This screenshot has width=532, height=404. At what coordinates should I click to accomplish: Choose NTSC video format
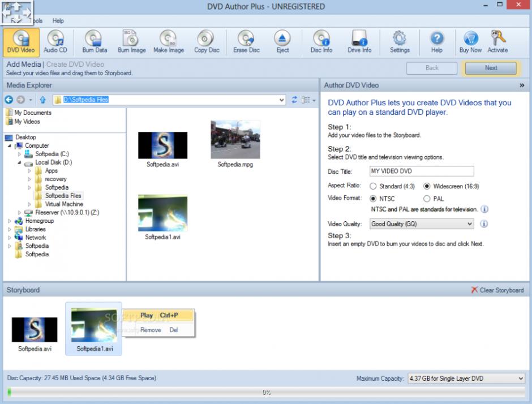click(x=373, y=199)
